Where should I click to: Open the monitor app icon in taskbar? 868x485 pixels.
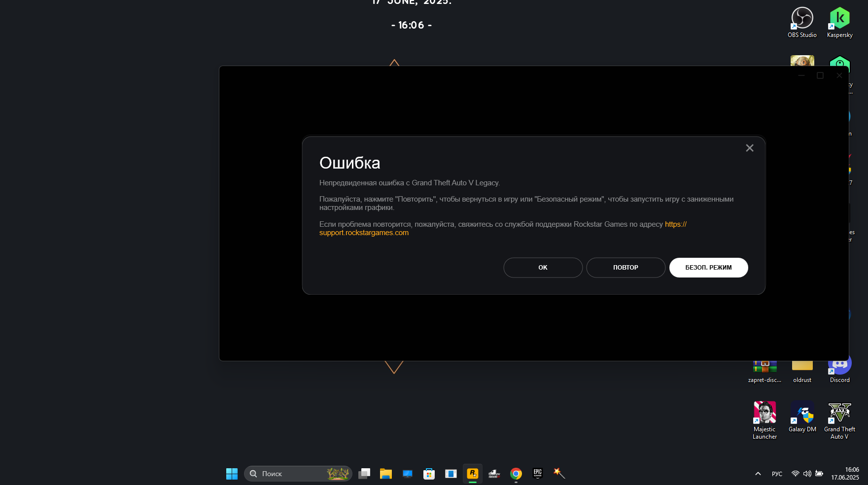[408, 474]
